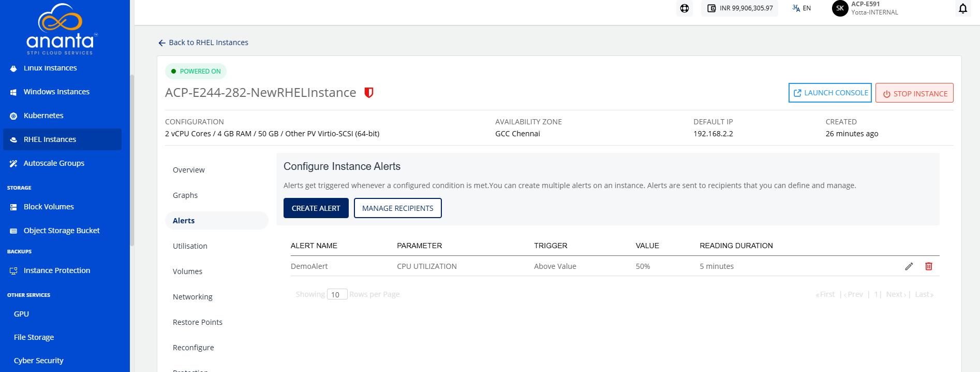The width and height of the screenshot is (980, 372).
Task: Click the wallet balance INR 99,906,305.97
Action: tap(740, 8)
